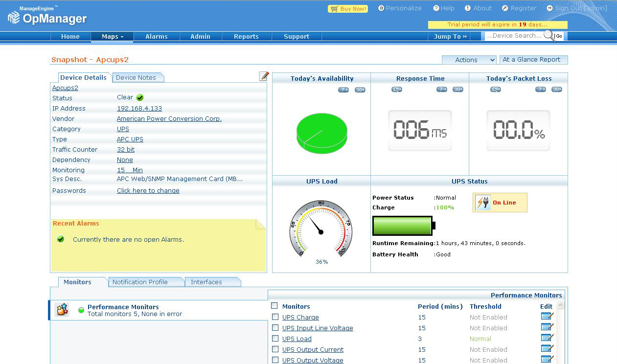Click the green check in Recent Alarms

coord(61,239)
